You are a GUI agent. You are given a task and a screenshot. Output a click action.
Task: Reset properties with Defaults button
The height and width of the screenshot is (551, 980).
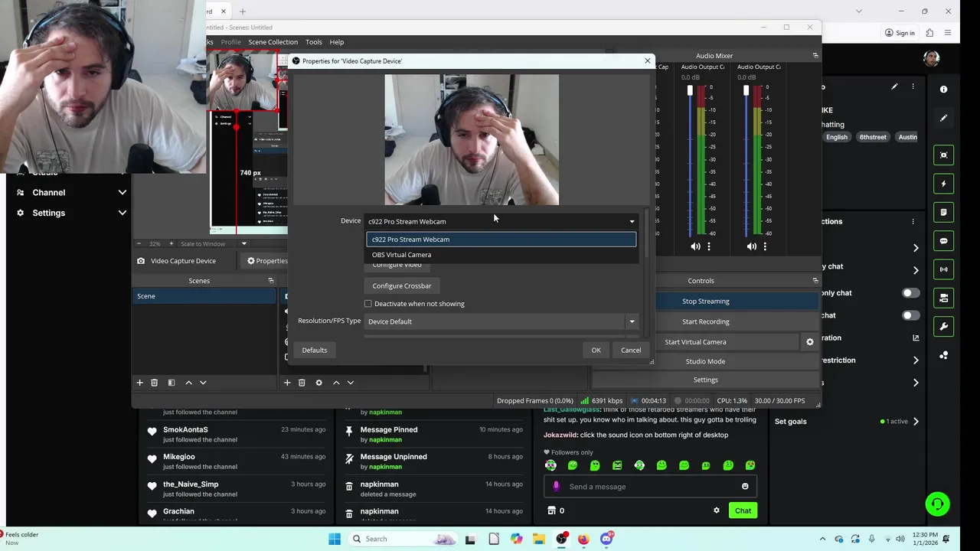coord(314,350)
